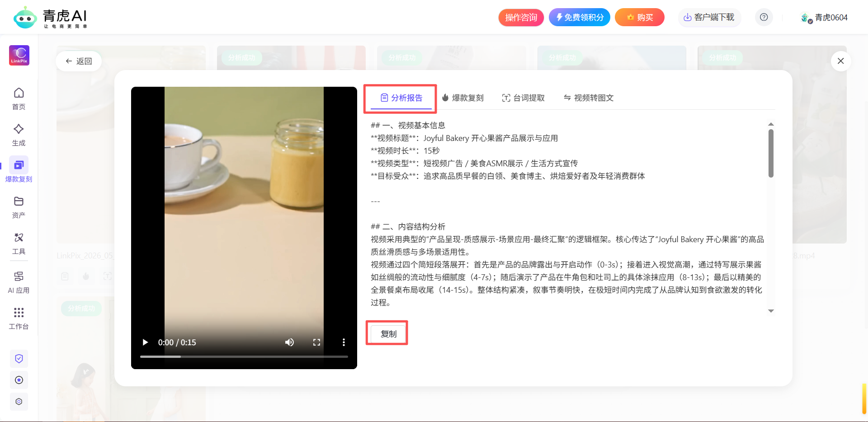The image size is (868, 422).
Task: Click report scrollbar down arrow
Action: (x=771, y=311)
